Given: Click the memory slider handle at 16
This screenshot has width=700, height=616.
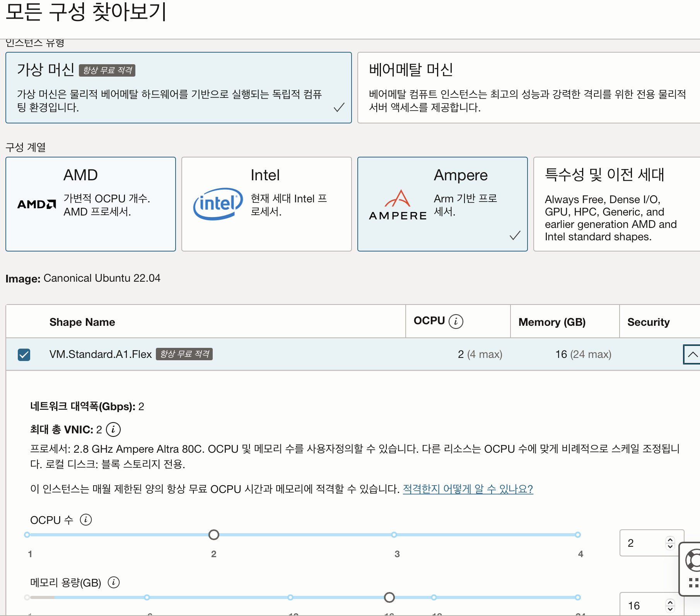Looking at the screenshot, I should (389, 597).
